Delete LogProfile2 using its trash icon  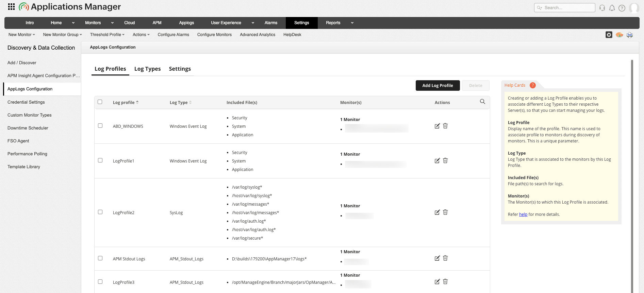point(445,212)
